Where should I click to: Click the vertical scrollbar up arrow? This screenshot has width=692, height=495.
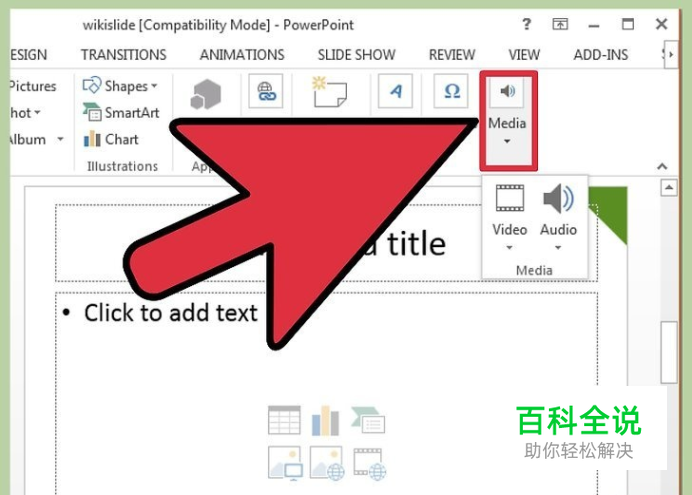click(669, 188)
